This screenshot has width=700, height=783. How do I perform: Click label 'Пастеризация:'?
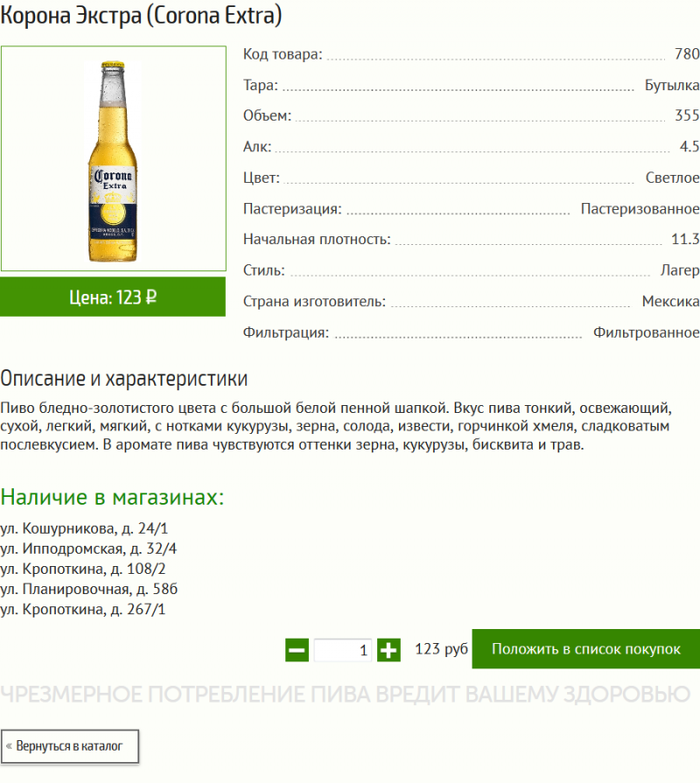[x=292, y=209]
